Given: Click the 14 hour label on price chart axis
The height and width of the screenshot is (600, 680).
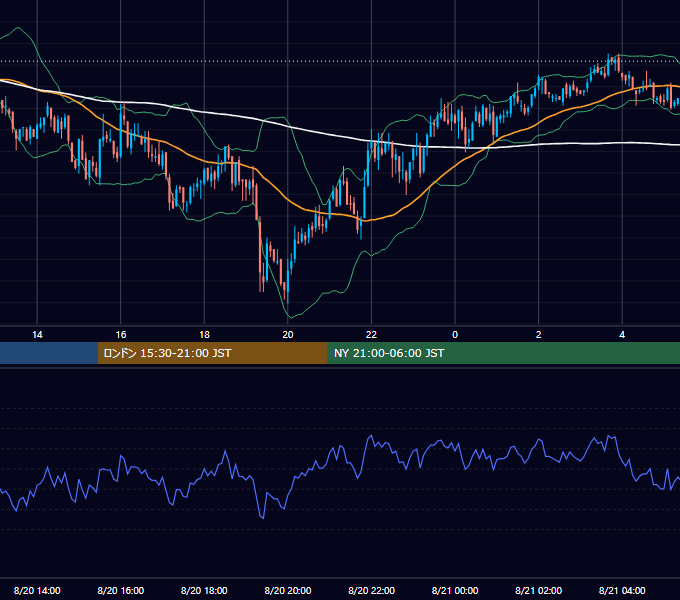Looking at the screenshot, I should [x=37, y=335].
